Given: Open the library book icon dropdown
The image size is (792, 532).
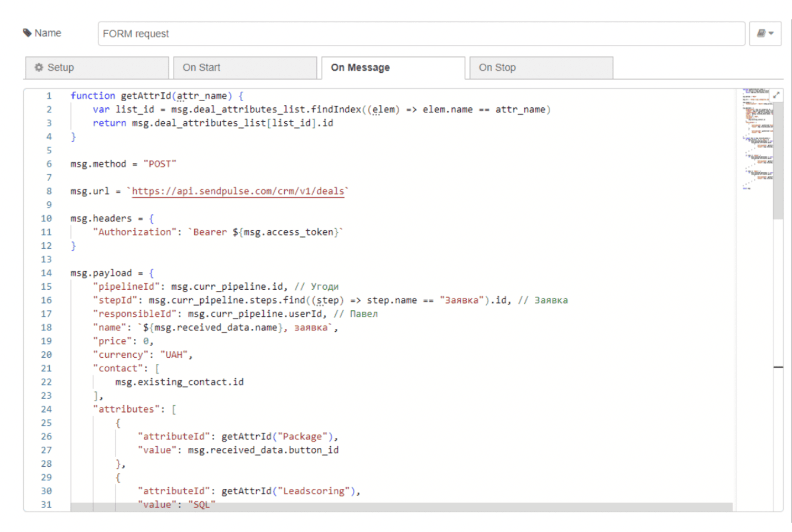Looking at the screenshot, I should [x=765, y=34].
